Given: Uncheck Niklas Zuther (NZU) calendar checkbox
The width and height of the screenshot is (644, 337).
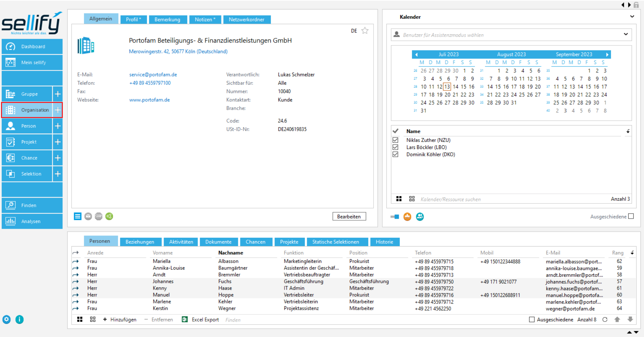Looking at the screenshot, I should coord(395,140).
